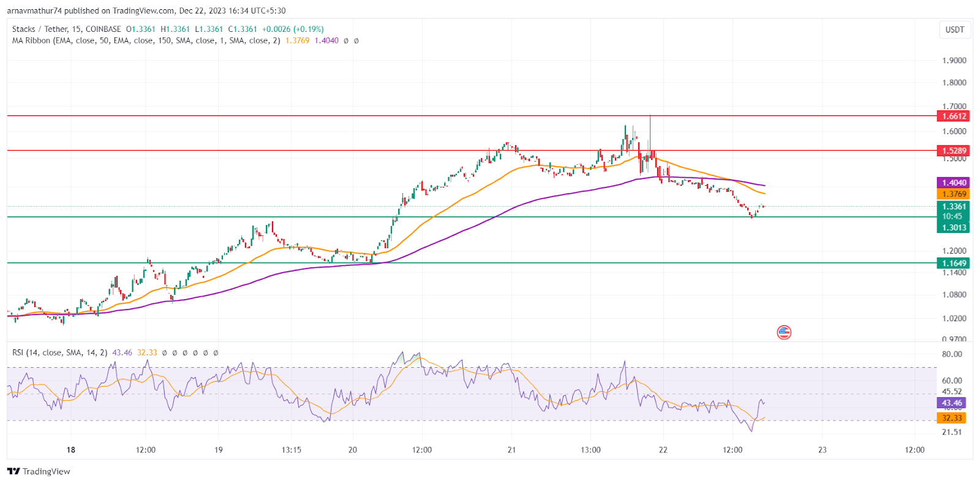Click the US flag economic event icon
Viewport: 980px width, 483px height.
point(784,332)
